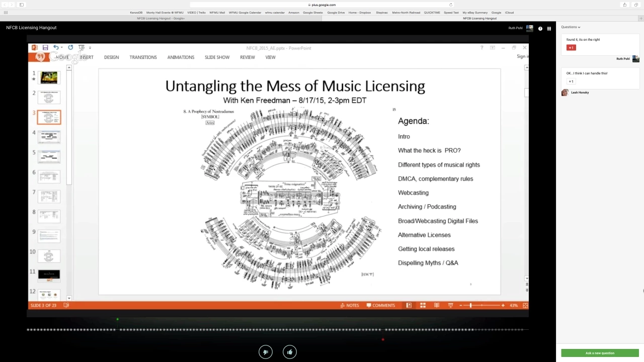Click the zoom in plus button
This screenshot has width=644, height=362.
tap(503, 305)
